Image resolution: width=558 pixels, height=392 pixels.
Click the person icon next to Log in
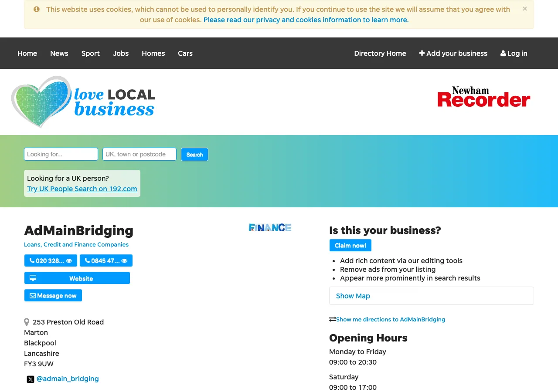coord(504,53)
